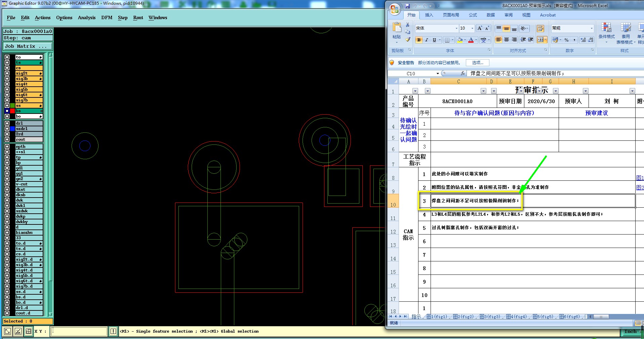The width and height of the screenshot is (644, 339).
Task: Apply percent style number format
Action: (x=567, y=40)
